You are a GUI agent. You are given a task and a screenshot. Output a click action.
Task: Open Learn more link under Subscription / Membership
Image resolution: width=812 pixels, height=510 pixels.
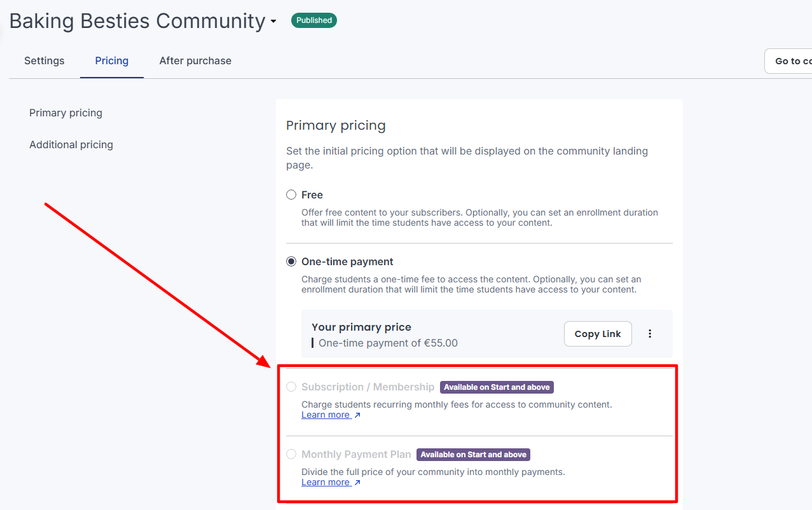point(326,415)
